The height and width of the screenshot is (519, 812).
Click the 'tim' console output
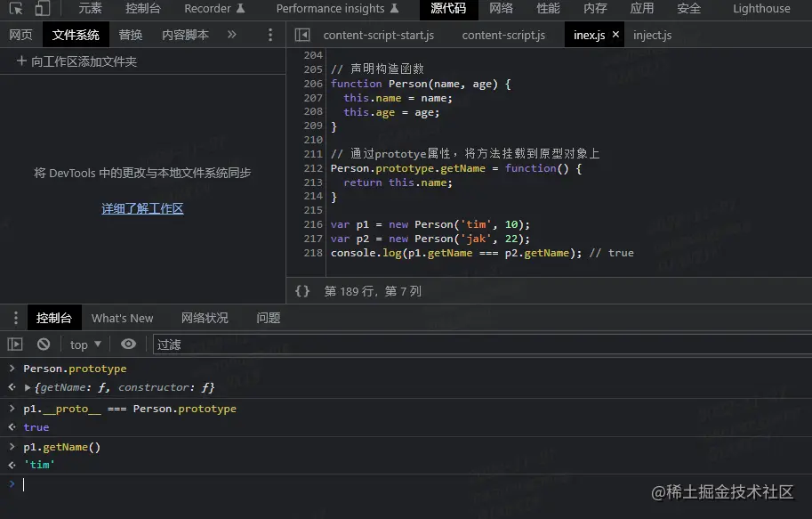click(39, 465)
